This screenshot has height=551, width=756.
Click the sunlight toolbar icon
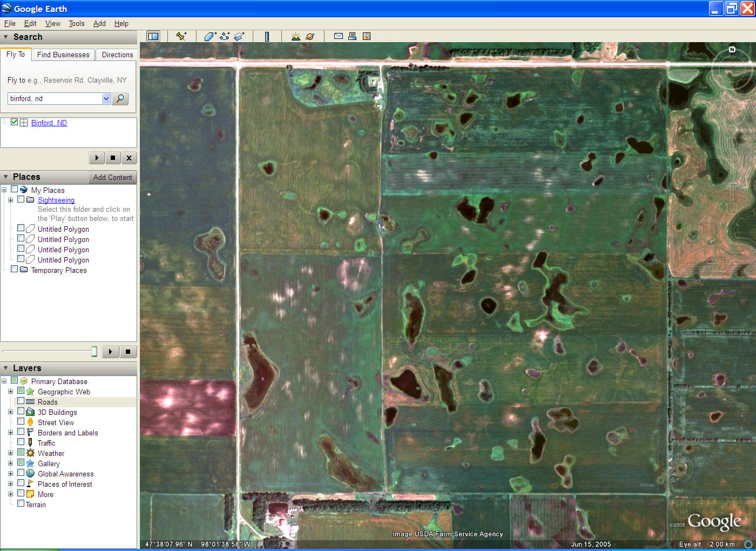(x=295, y=36)
